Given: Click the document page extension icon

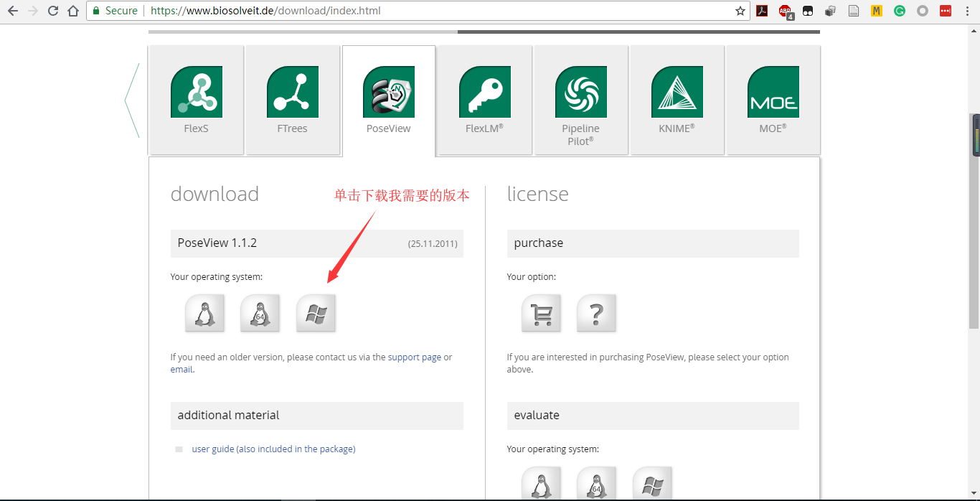Looking at the screenshot, I should [854, 11].
